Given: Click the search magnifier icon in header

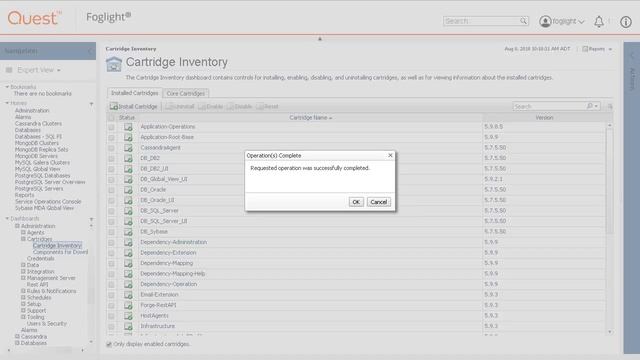Looking at the screenshot, I should 523,21.
